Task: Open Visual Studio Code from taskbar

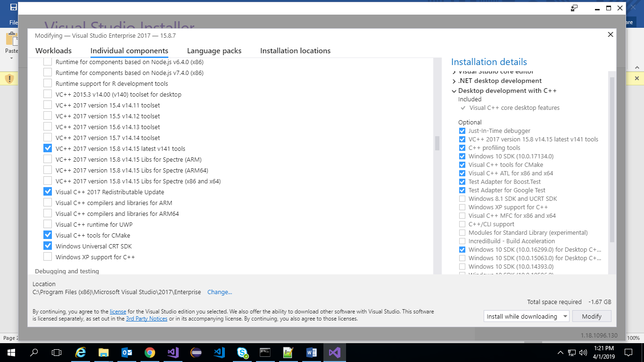Action: tap(219, 352)
